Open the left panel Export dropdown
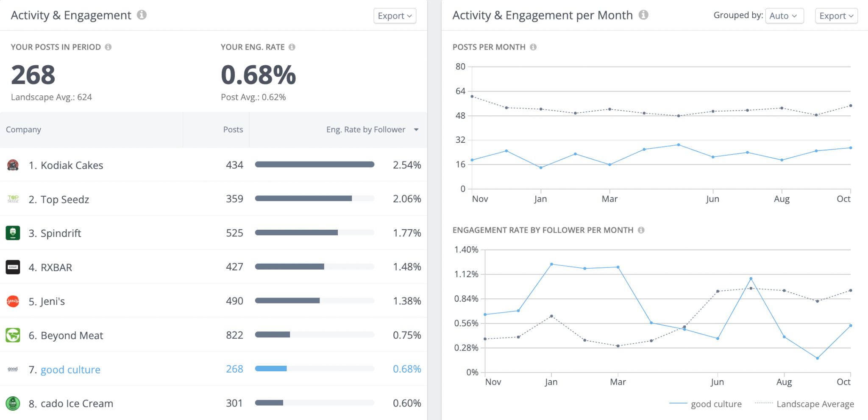This screenshot has height=420, width=868. coord(394,16)
